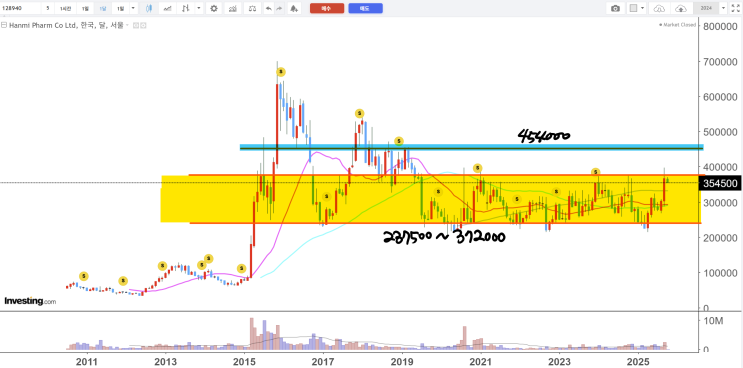743x368 pixels.
Task: Click the 100000 price axis label
Action: (x=721, y=273)
